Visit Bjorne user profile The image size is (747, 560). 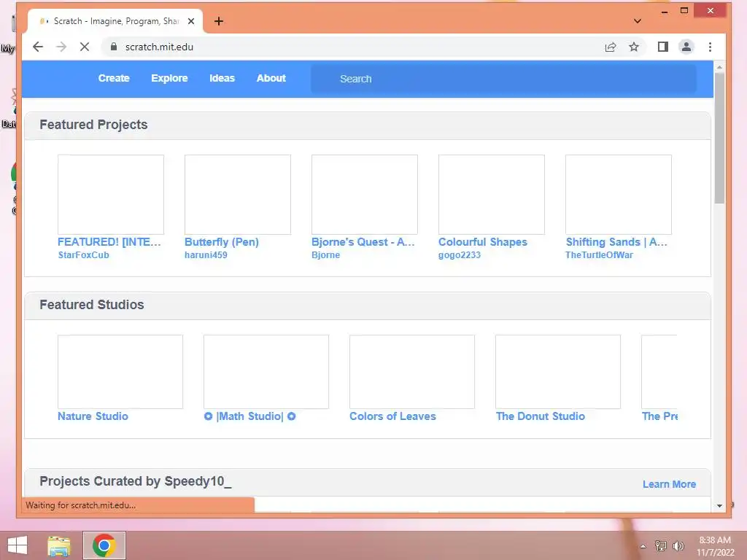tap(326, 254)
